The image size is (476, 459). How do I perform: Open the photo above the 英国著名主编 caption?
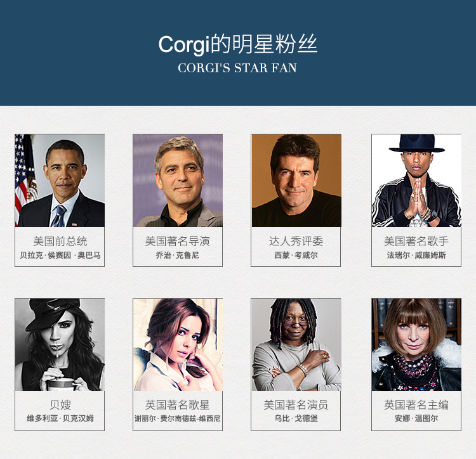416,345
